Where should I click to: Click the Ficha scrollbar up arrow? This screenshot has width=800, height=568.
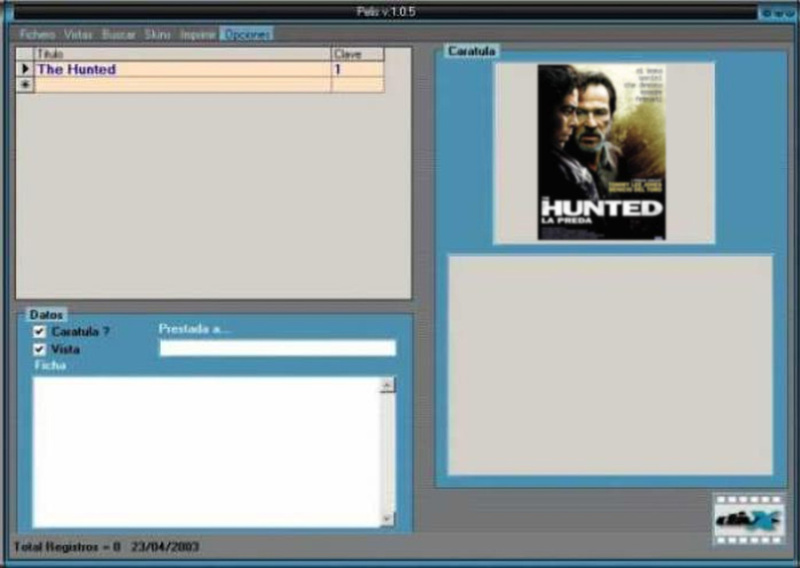tap(387, 385)
